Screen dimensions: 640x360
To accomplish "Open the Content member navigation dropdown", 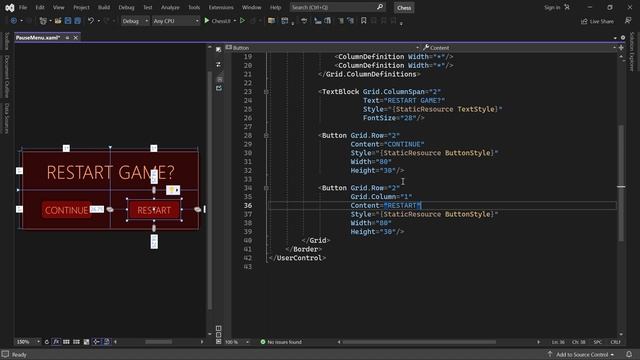I will (519, 48).
